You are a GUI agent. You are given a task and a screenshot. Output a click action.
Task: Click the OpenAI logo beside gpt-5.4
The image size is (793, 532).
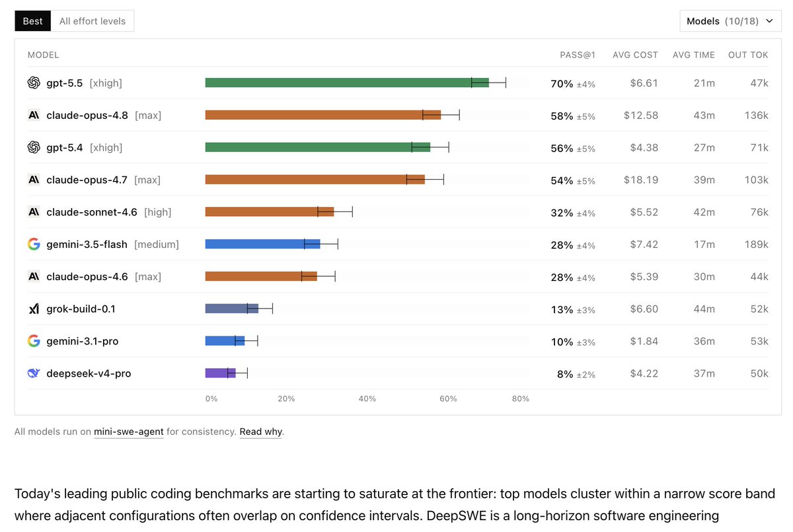[34, 147]
